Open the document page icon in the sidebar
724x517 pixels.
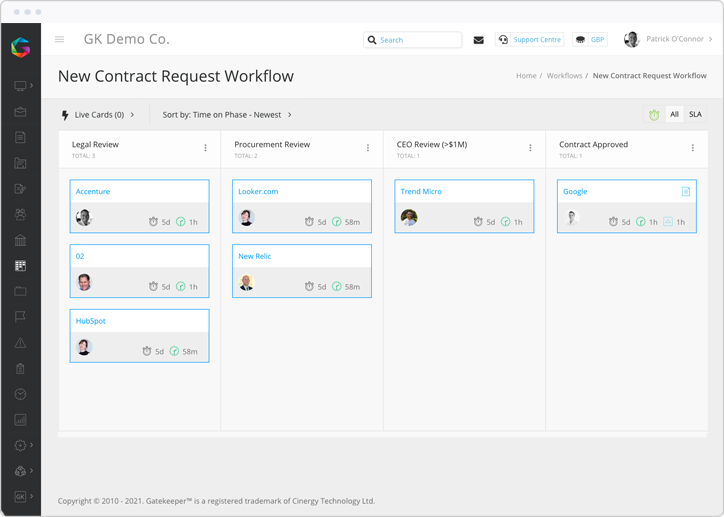(x=20, y=138)
